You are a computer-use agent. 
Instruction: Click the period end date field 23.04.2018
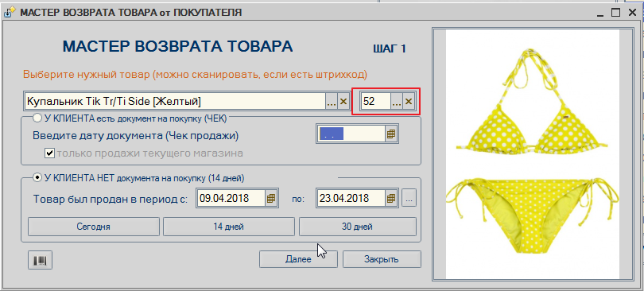click(x=351, y=198)
